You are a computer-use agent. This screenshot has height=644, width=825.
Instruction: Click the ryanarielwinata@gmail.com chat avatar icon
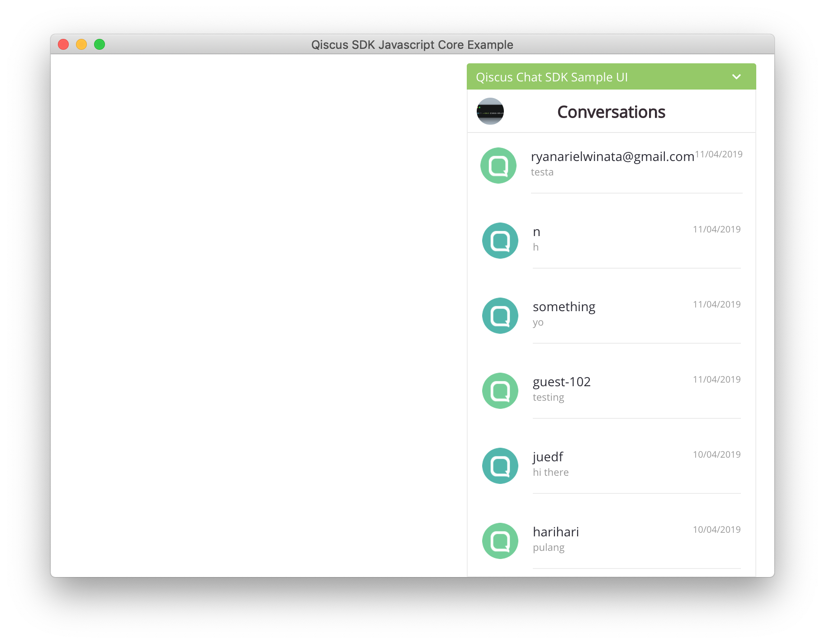[x=498, y=166]
